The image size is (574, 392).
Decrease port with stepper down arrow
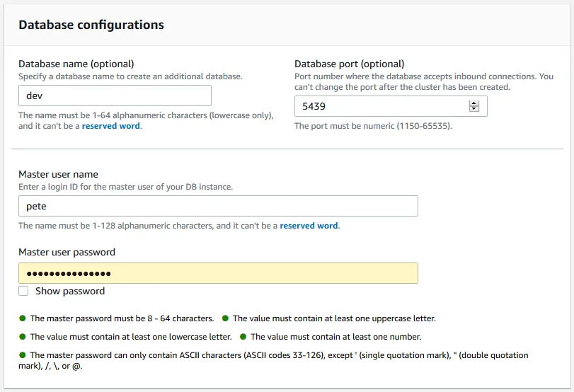tap(474, 109)
